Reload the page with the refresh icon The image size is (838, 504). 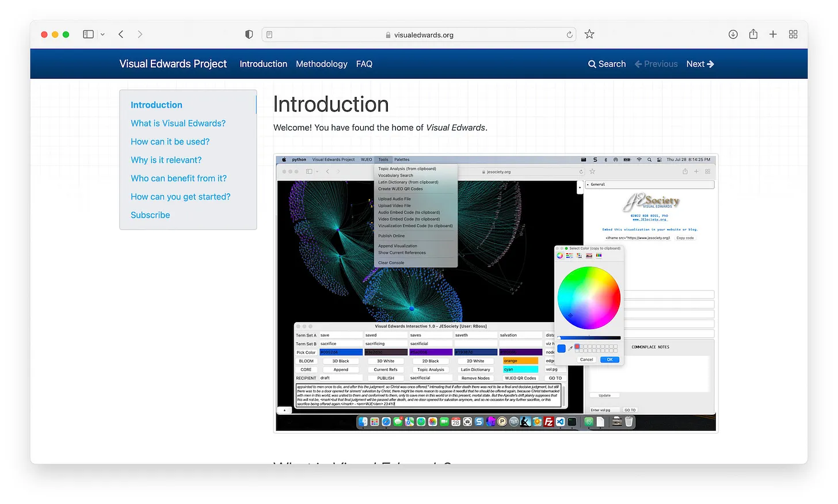(x=569, y=35)
